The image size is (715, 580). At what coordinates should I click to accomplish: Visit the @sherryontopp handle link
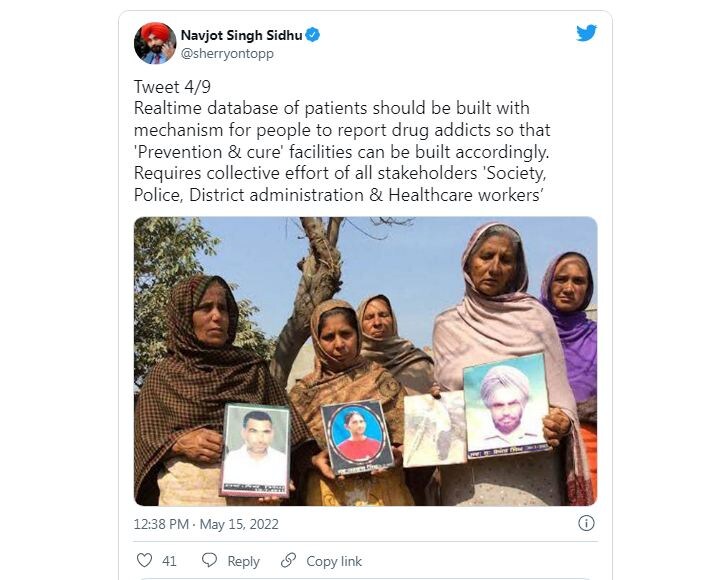coord(227,53)
